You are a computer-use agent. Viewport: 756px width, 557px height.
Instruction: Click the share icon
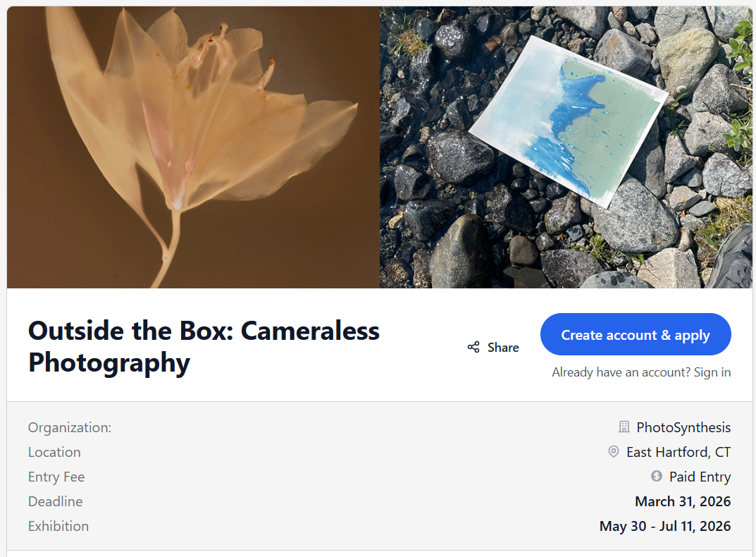point(473,347)
